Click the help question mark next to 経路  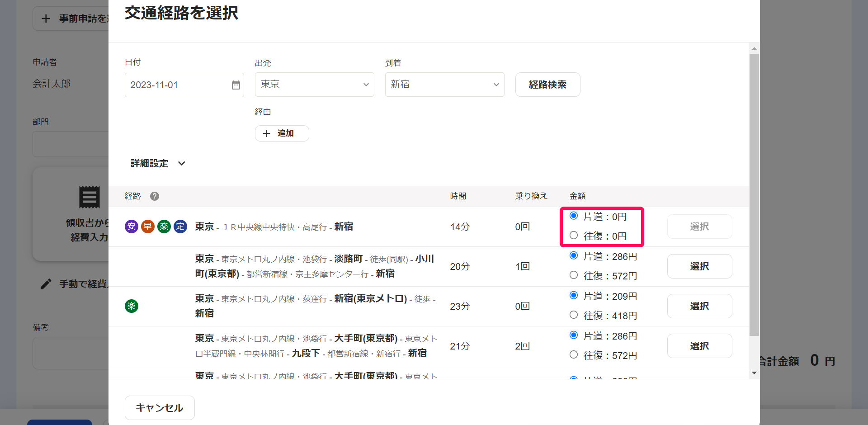[155, 196]
